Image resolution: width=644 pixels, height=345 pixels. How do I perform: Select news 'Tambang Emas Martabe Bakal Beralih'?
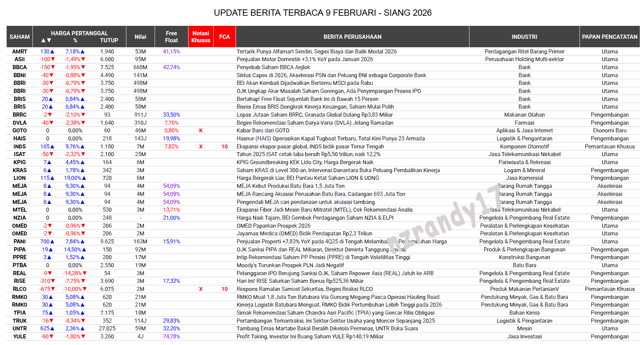point(327,329)
